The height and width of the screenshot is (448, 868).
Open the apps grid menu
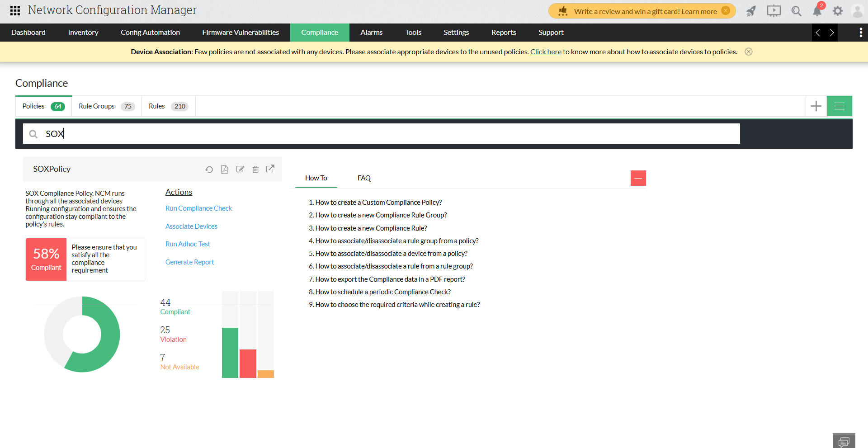15,10
